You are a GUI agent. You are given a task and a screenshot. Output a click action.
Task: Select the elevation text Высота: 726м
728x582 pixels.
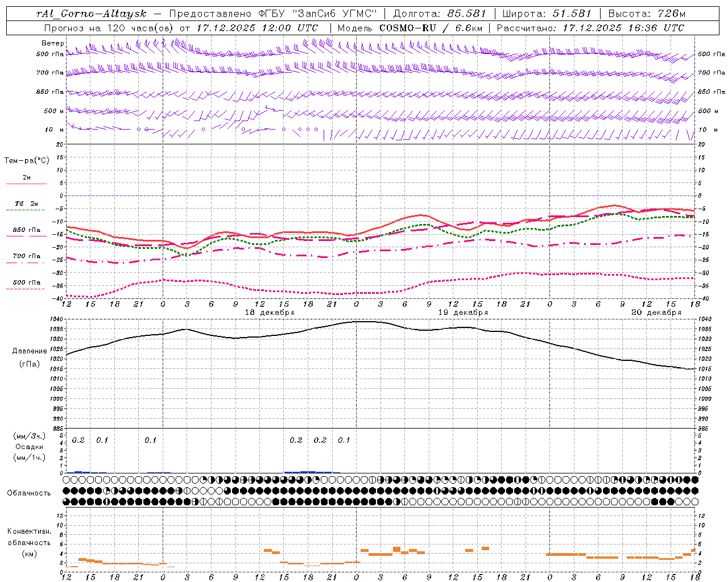click(647, 14)
